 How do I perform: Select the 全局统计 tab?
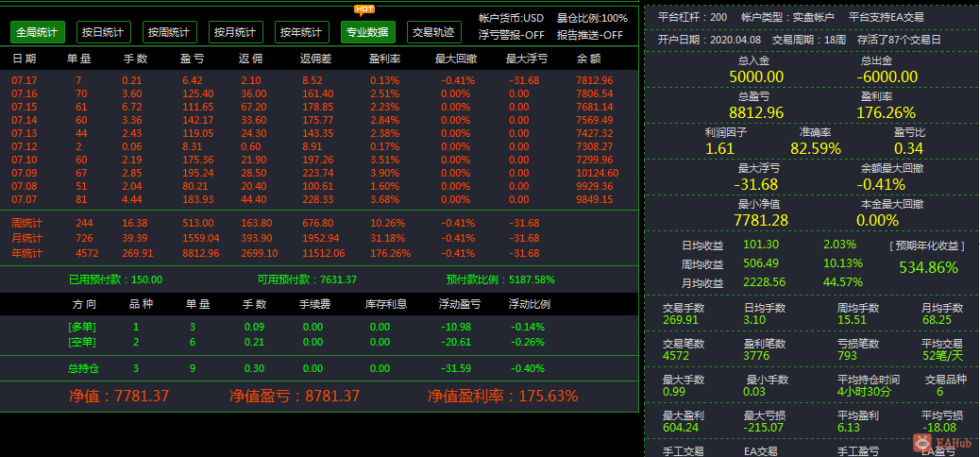coord(38,32)
